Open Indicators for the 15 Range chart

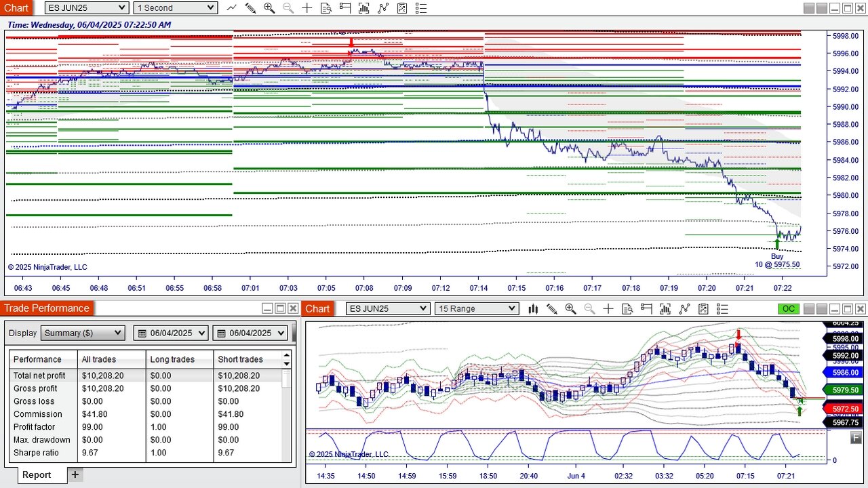[x=665, y=309]
